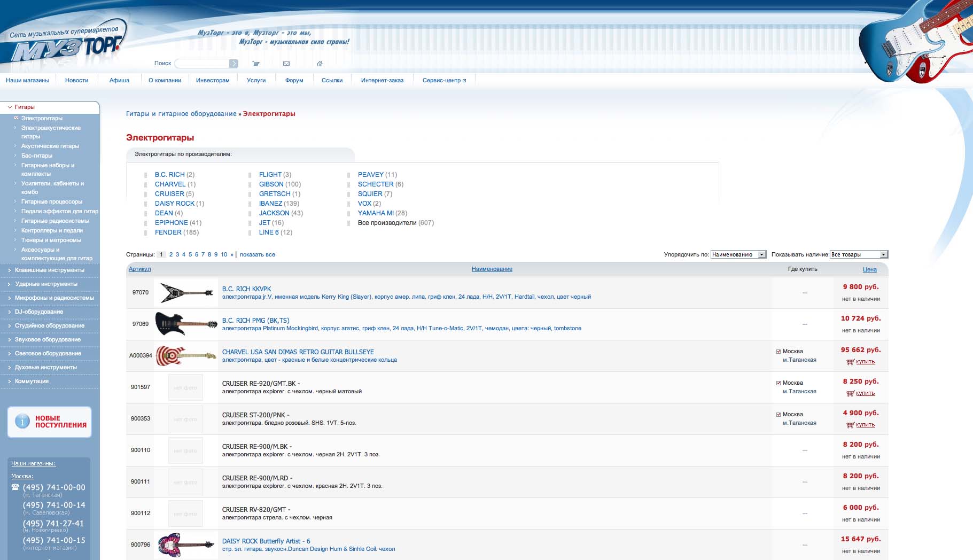Click cart icon in CRUISER RE-920 row
The height and width of the screenshot is (560, 973).
pyautogui.click(x=850, y=394)
